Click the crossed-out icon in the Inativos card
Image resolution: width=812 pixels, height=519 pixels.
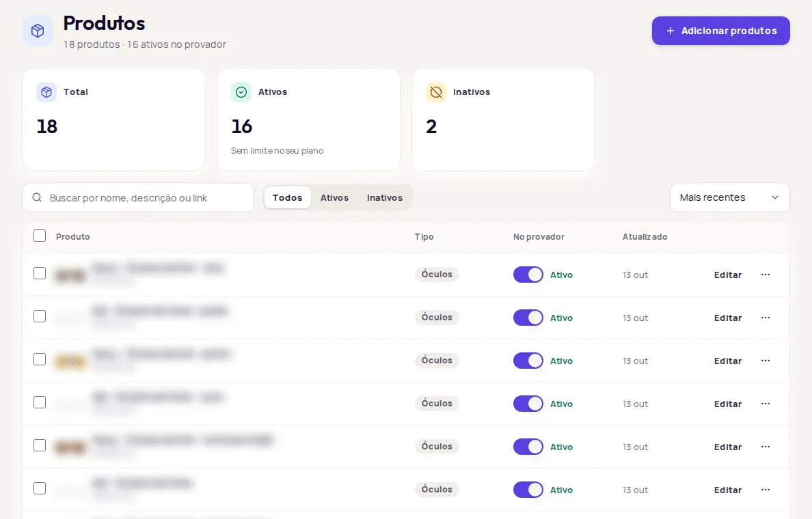pos(436,92)
